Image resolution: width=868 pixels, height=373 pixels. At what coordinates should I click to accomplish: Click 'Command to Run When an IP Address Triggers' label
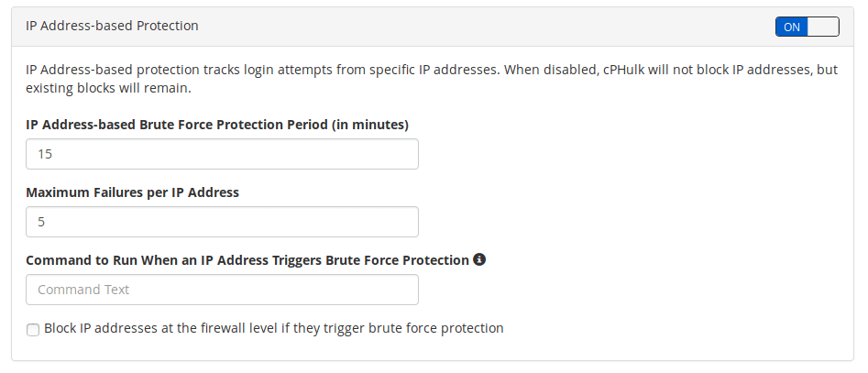(247, 260)
